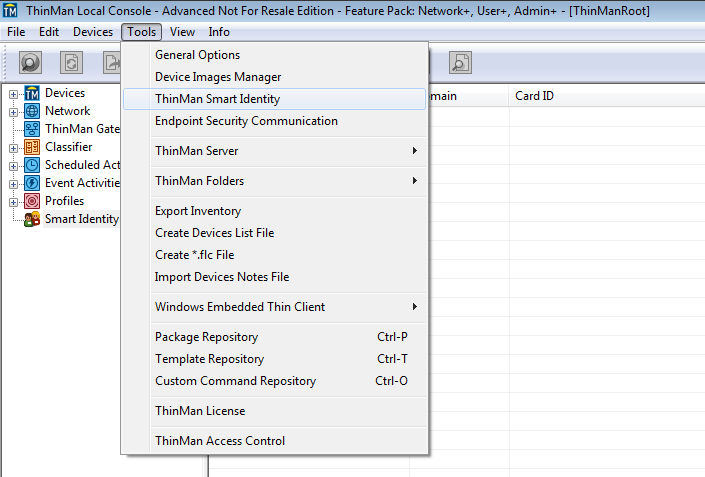Image resolution: width=705 pixels, height=477 pixels.
Task: Select the Classifier tree label
Action: point(68,147)
